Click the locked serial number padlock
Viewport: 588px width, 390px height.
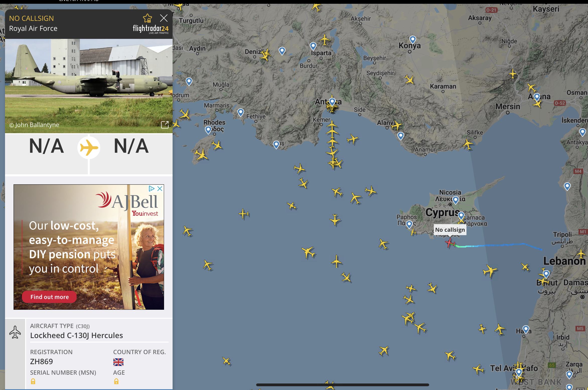[33, 381]
